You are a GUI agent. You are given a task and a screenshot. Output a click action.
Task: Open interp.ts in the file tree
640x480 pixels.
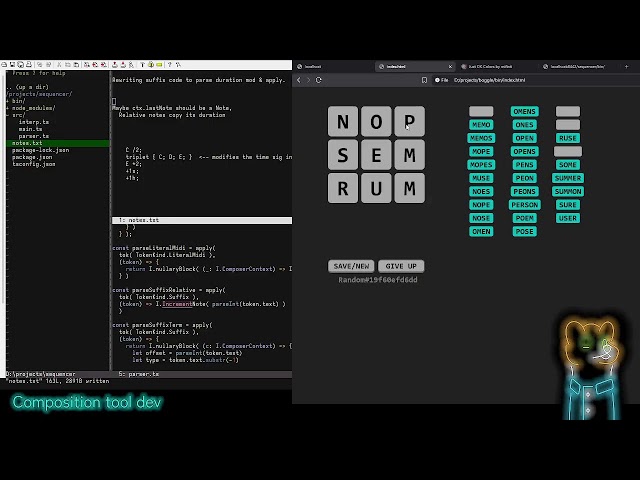pos(34,122)
